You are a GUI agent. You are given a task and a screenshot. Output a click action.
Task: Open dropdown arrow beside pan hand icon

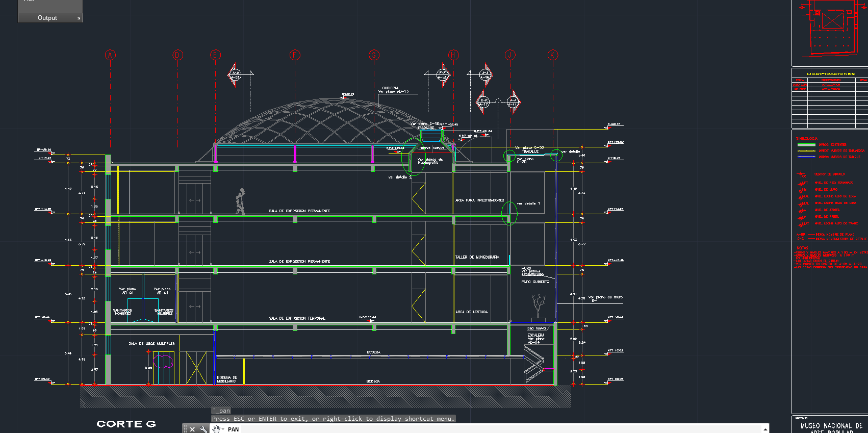(223, 429)
